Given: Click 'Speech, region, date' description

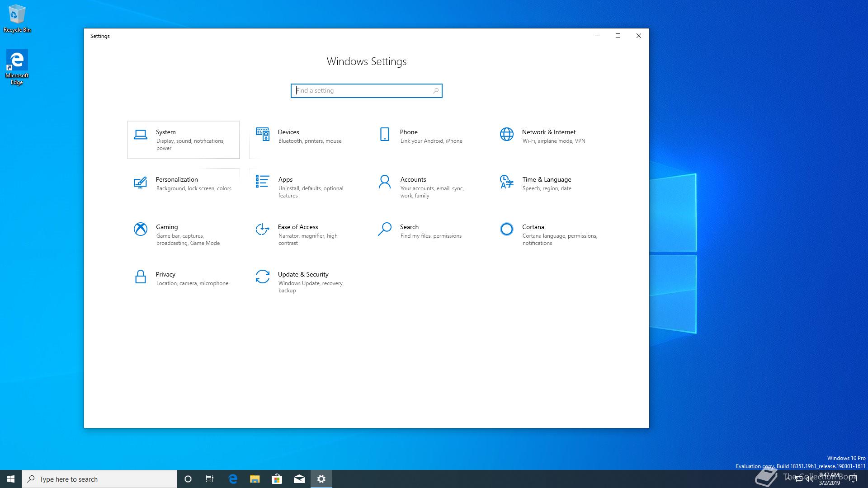Looking at the screenshot, I should pyautogui.click(x=547, y=188).
